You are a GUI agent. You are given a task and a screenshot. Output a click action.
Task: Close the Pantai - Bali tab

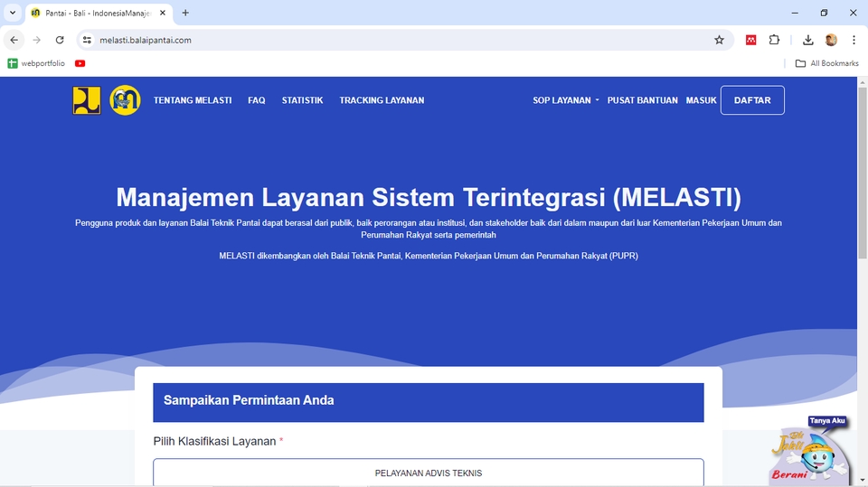pyautogui.click(x=163, y=13)
